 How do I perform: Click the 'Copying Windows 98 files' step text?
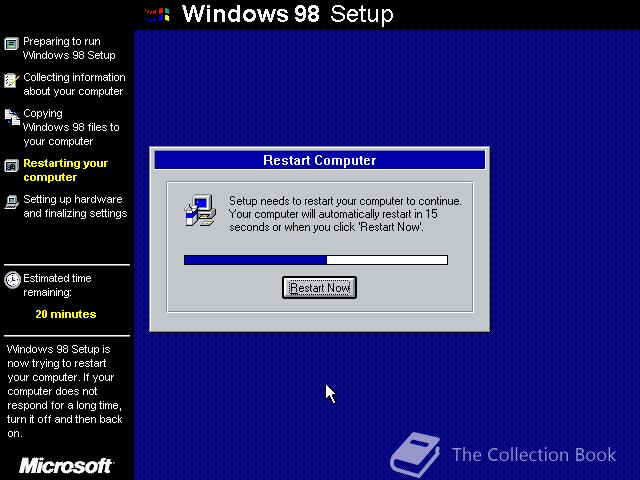click(71, 127)
